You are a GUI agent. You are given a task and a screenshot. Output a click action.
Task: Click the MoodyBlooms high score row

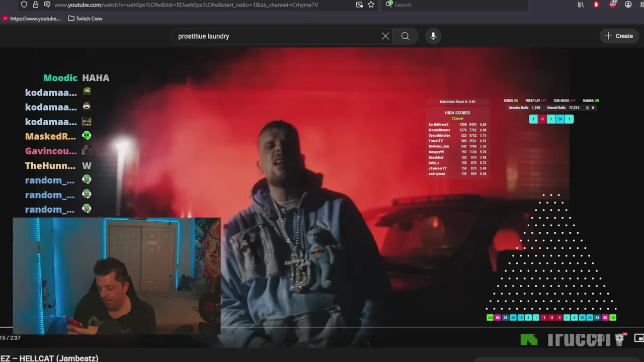point(457,130)
